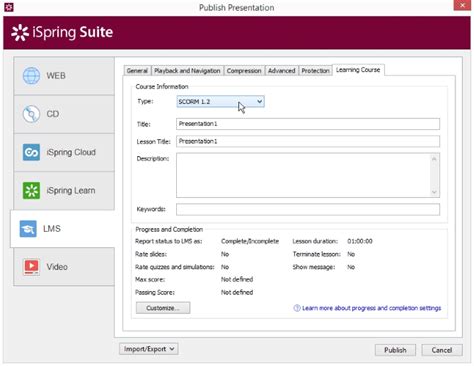
Task: Click the Video play icon
Action: click(31, 267)
